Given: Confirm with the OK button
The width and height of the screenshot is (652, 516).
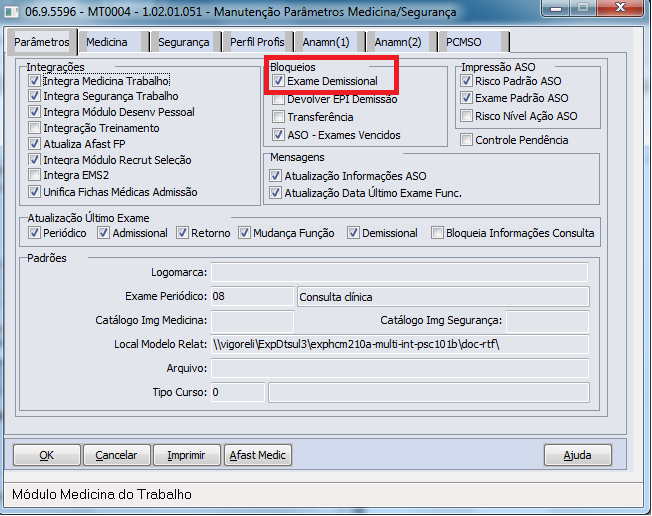Looking at the screenshot, I should (47, 455).
